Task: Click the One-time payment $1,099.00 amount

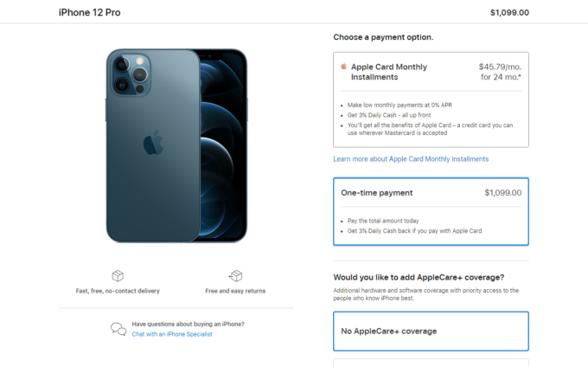Action: click(x=503, y=192)
